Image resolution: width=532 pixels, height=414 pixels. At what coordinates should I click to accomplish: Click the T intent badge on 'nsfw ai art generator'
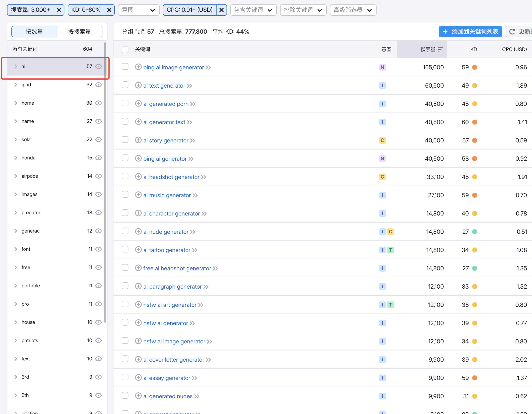[x=390, y=305]
